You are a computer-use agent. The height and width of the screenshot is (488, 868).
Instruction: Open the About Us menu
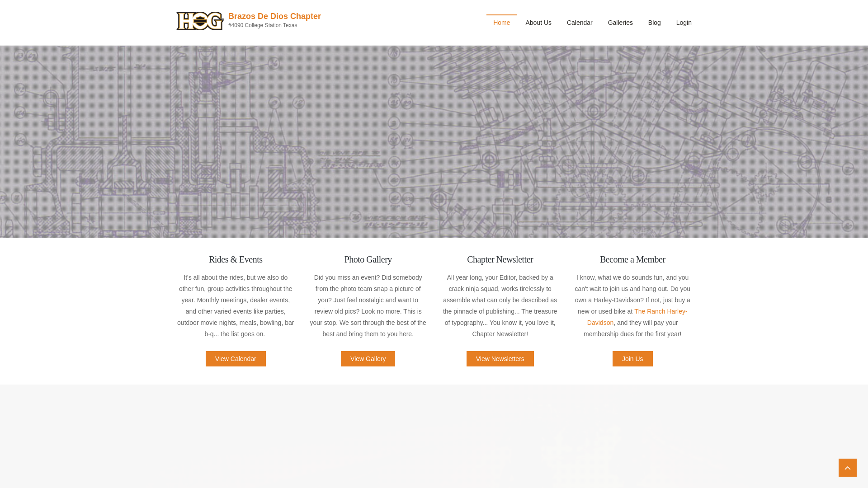coord(538,23)
